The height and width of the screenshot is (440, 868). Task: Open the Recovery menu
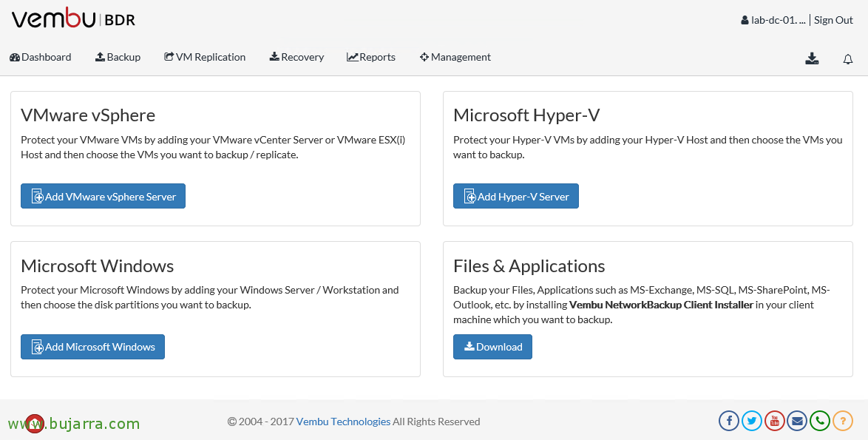coord(296,57)
